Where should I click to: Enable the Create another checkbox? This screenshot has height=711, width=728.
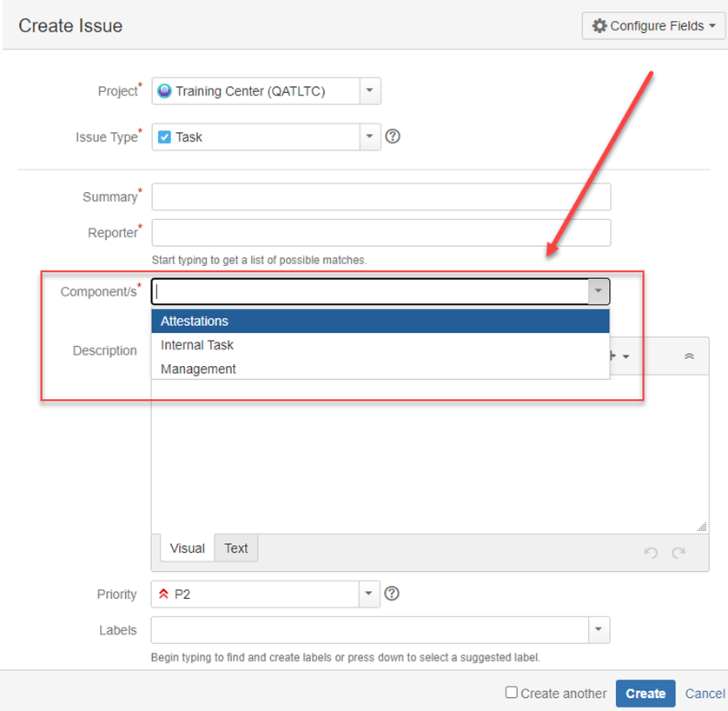tap(511, 693)
